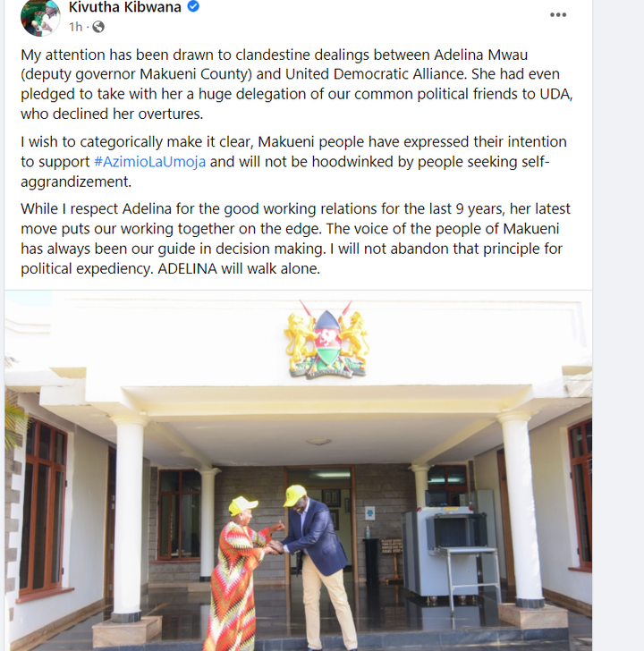
Task: Click the white pillar left of the entrance
Action: coord(129,519)
